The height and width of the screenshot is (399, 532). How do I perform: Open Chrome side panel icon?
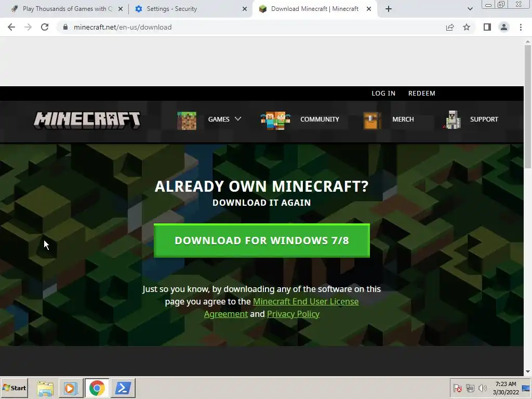tap(487, 27)
